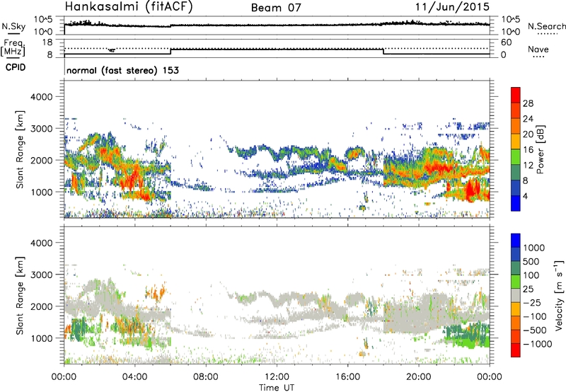566x392 pixels.
Task: Click the frequency step-up at 06:00
Action: click(x=171, y=52)
